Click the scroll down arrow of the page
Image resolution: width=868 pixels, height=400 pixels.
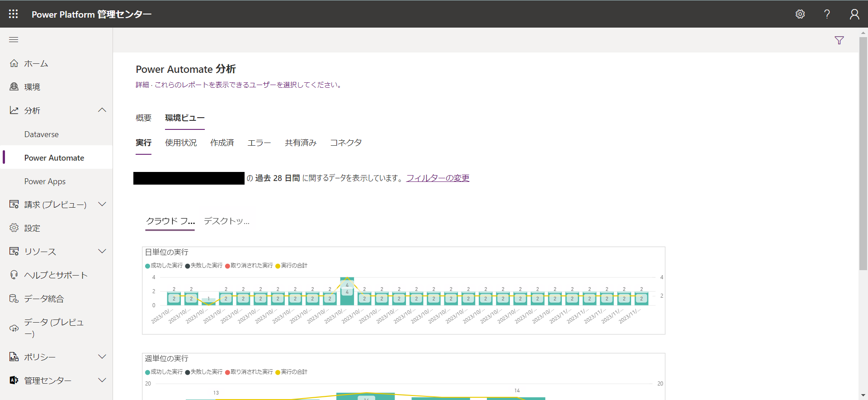[863, 395]
